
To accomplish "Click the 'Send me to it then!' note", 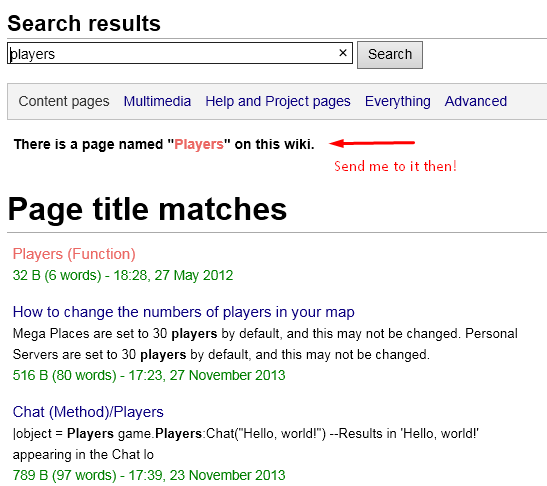I will (x=395, y=166).
